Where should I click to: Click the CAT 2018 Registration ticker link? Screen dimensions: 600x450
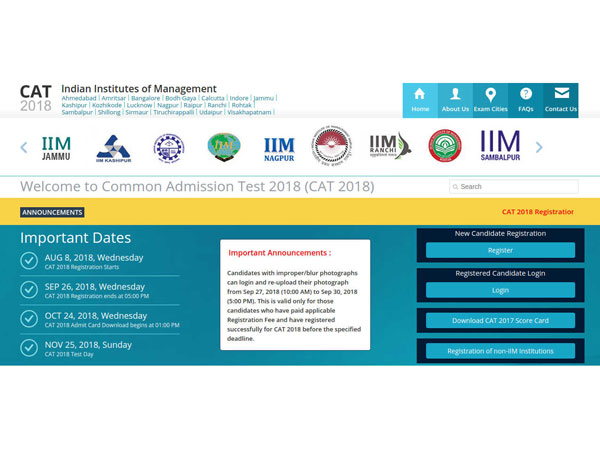(538, 212)
